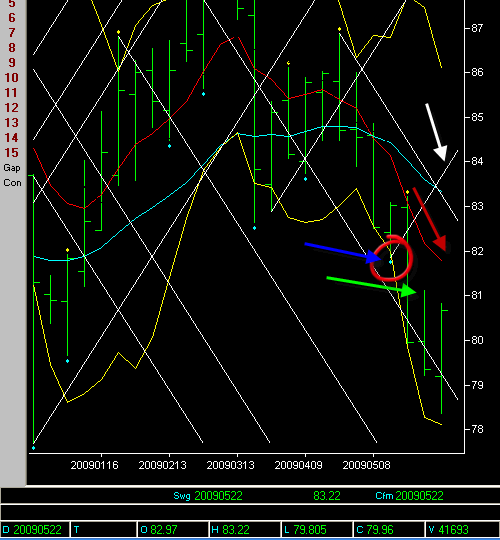The width and height of the screenshot is (500, 540).
Task: Click the Con option in sidebar
Action: click(x=12, y=183)
